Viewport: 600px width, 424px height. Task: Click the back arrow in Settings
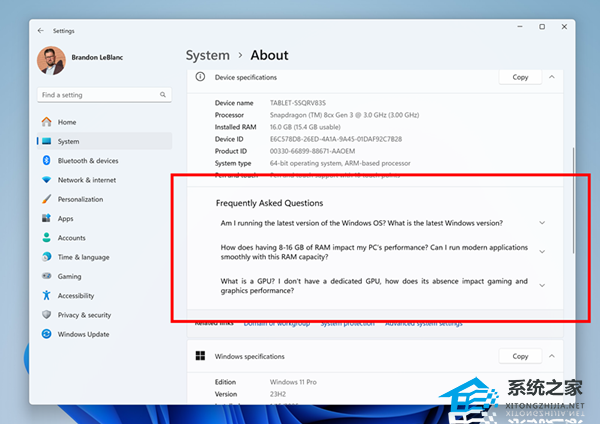[x=41, y=31]
